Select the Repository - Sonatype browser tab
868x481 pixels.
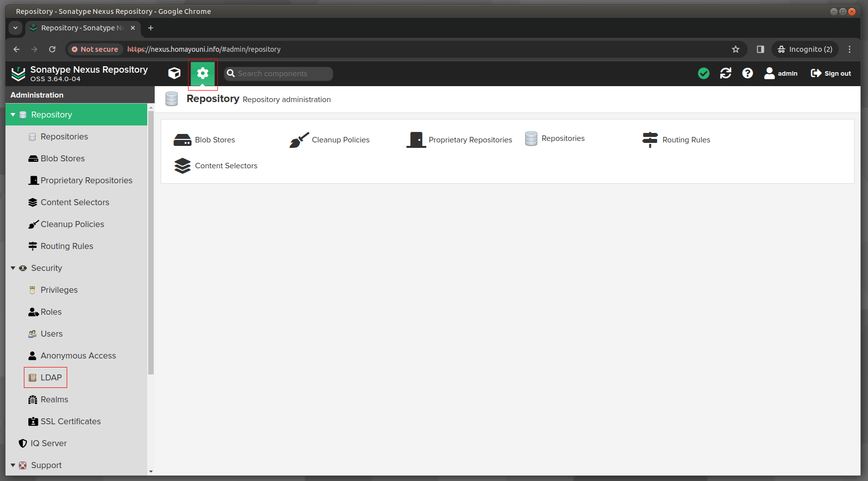point(83,28)
